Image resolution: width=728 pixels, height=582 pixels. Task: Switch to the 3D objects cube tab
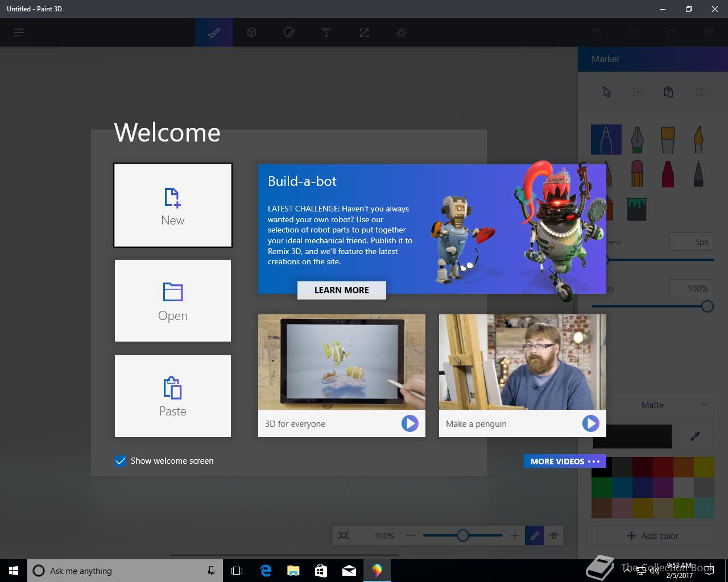(x=251, y=32)
